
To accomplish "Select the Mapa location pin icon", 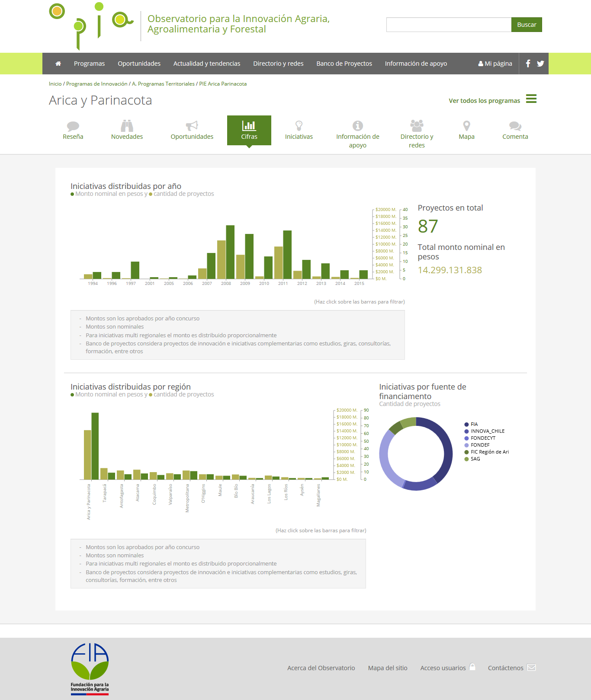I will pyautogui.click(x=466, y=126).
